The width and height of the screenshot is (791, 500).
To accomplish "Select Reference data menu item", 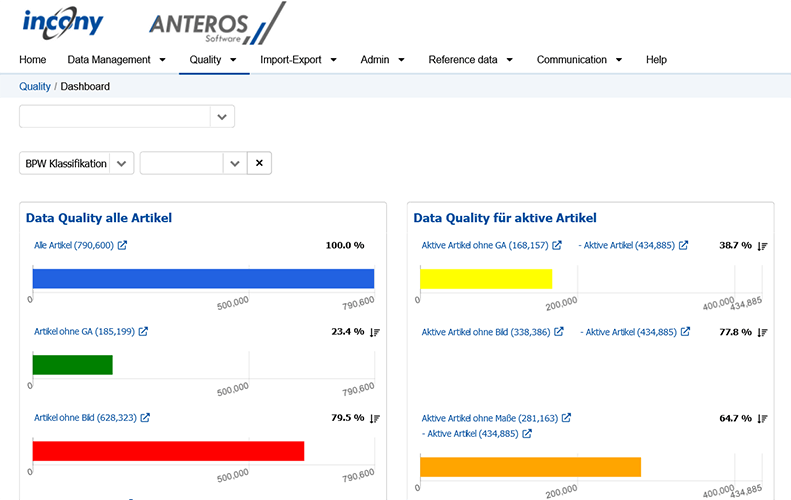I will pyautogui.click(x=463, y=60).
